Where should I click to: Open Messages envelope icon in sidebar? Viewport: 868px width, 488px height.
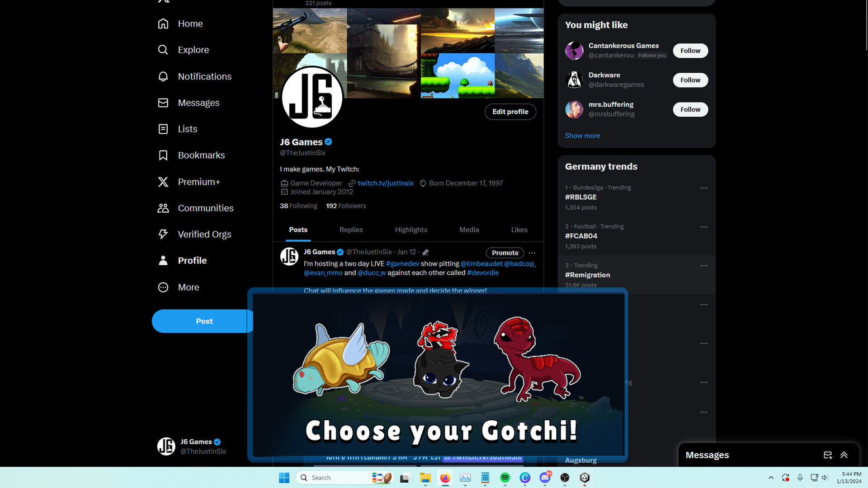click(163, 103)
